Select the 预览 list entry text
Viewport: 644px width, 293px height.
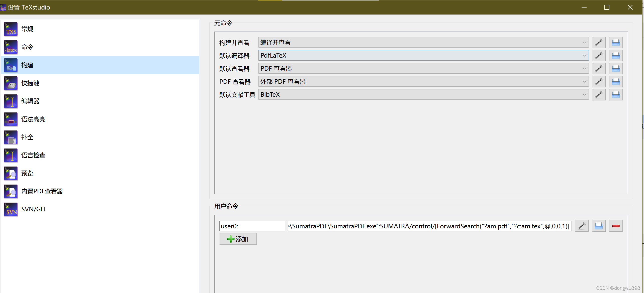pyautogui.click(x=27, y=173)
